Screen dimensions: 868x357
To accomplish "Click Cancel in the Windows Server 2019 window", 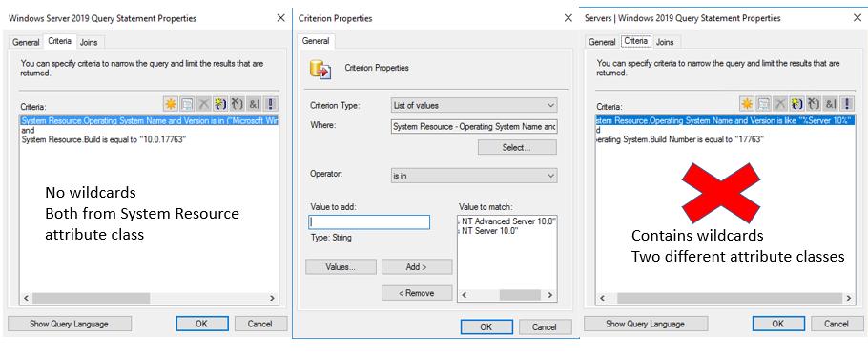I will click(x=260, y=324).
